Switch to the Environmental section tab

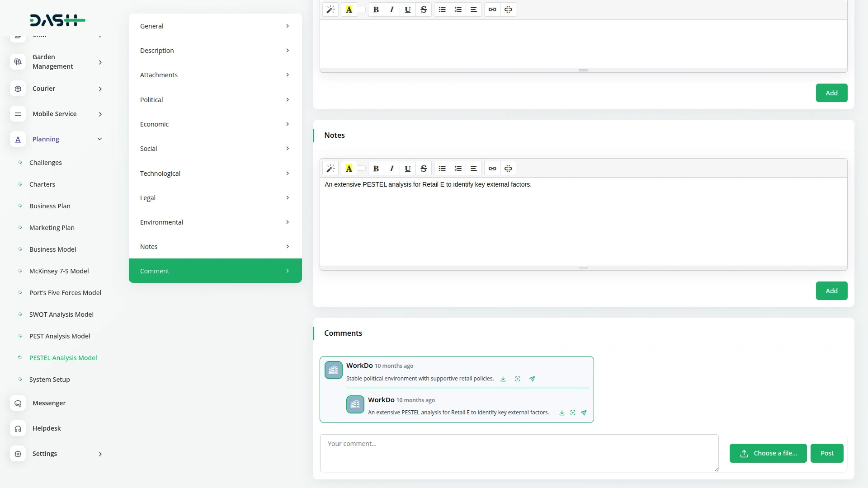pos(215,222)
